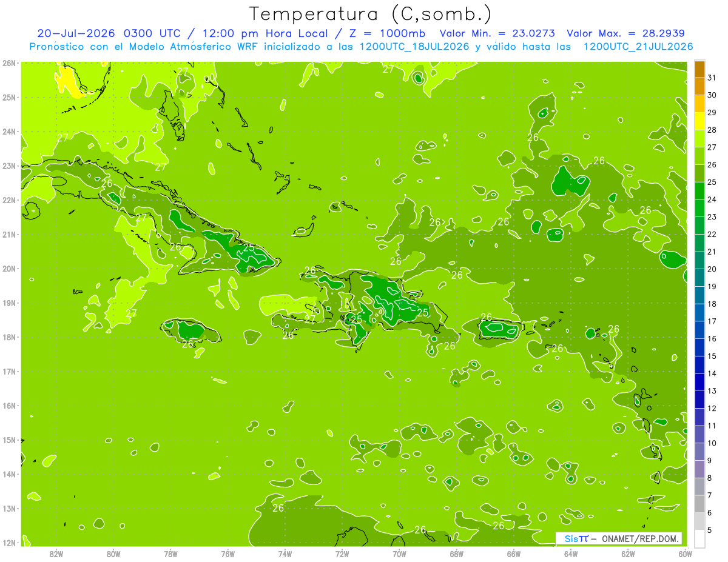Viewport: 728px width, 562px height.
Task: Click the dark blue legend swatch between 13 and 14
Action: coord(699,382)
